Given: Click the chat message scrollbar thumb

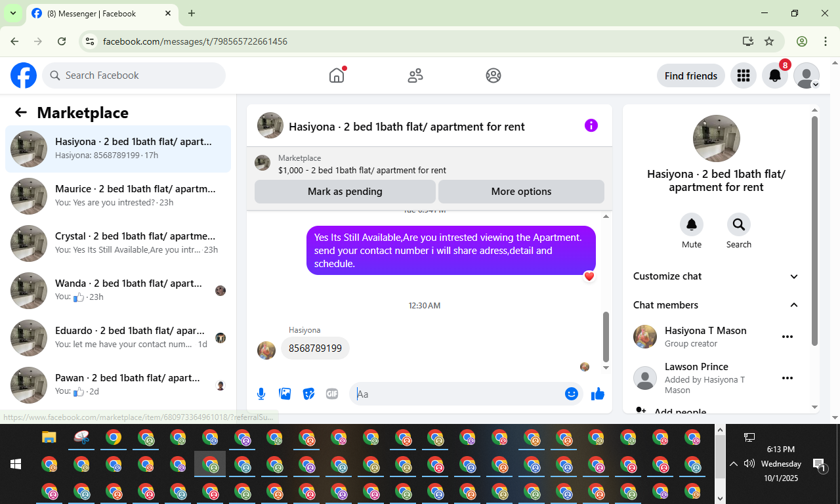Looking at the screenshot, I should 606,337.
